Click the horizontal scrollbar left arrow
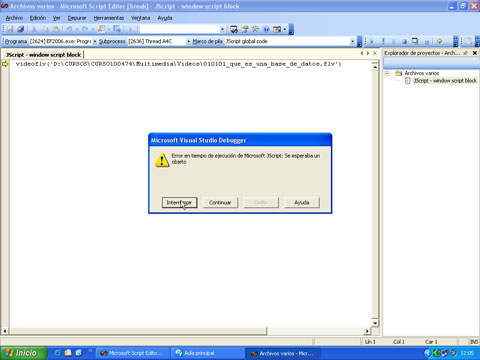 (5, 331)
